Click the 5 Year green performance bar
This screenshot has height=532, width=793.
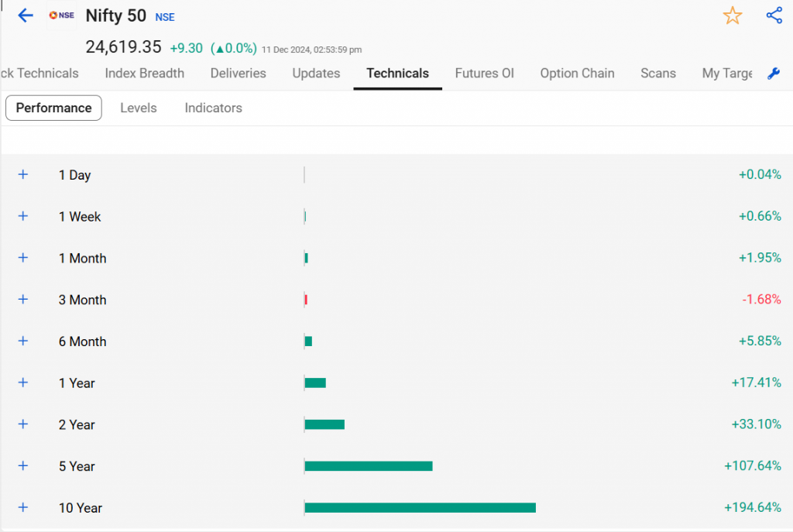(369, 465)
